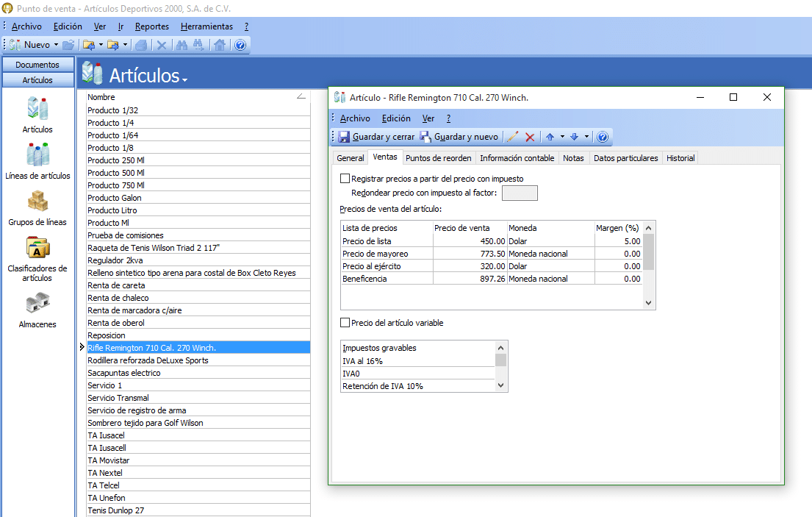Enable Registrar precios a partir del precio con impuesto

coord(345,179)
